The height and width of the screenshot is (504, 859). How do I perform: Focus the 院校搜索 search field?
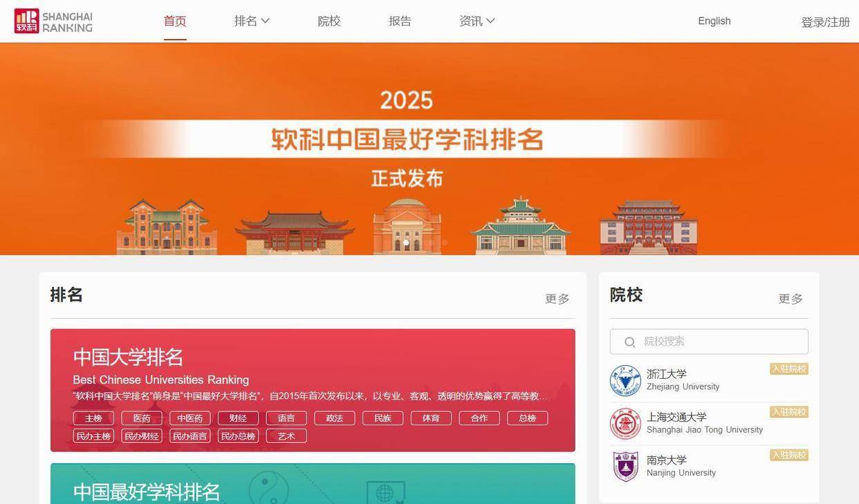pyautogui.click(x=719, y=342)
